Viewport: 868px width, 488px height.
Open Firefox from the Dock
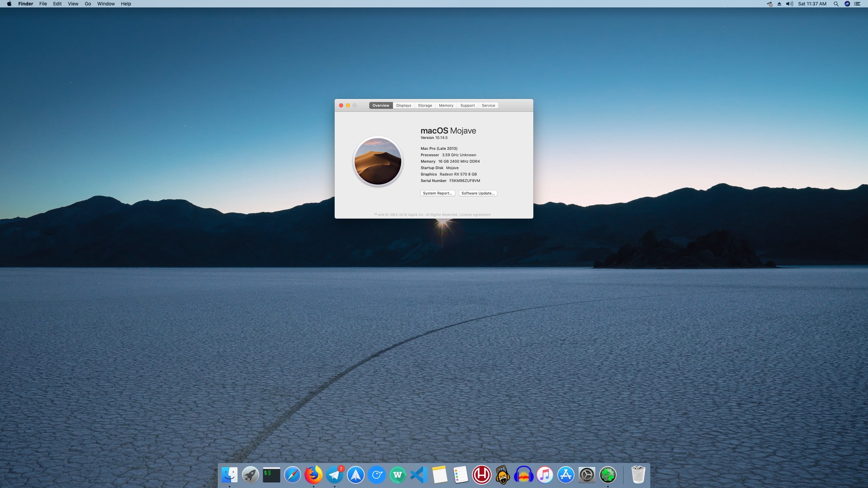click(x=313, y=475)
